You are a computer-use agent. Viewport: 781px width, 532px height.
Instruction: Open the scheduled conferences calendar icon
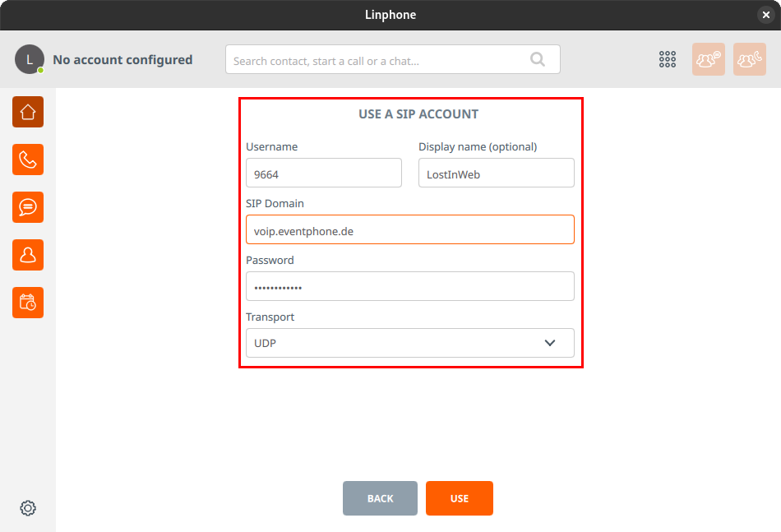(28, 303)
